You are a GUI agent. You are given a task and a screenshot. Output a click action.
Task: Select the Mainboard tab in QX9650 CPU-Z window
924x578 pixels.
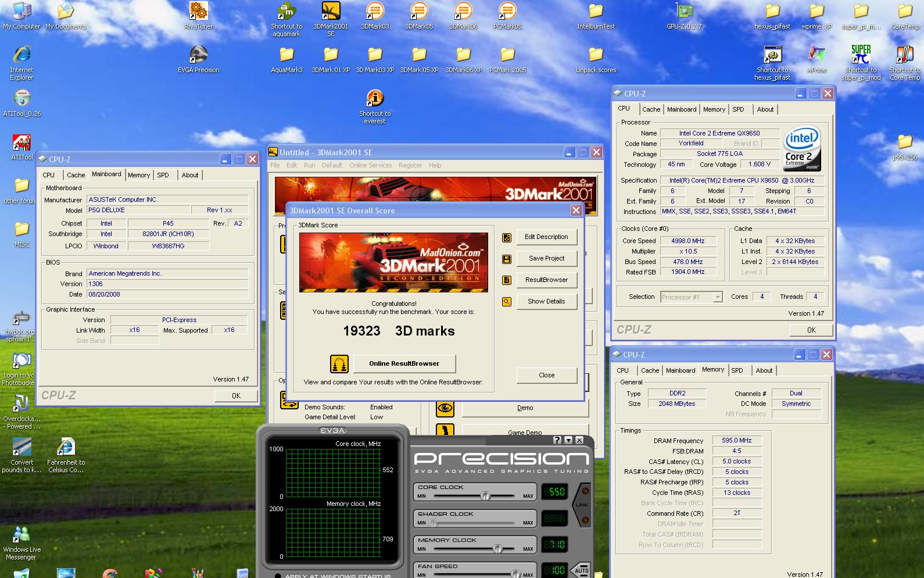(x=682, y=109)
